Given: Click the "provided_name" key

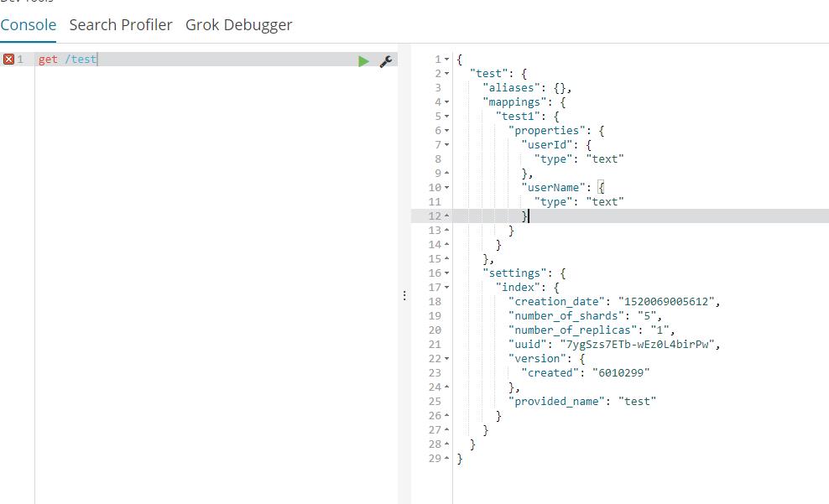Looking at the screenshot, I should [556, 402].
